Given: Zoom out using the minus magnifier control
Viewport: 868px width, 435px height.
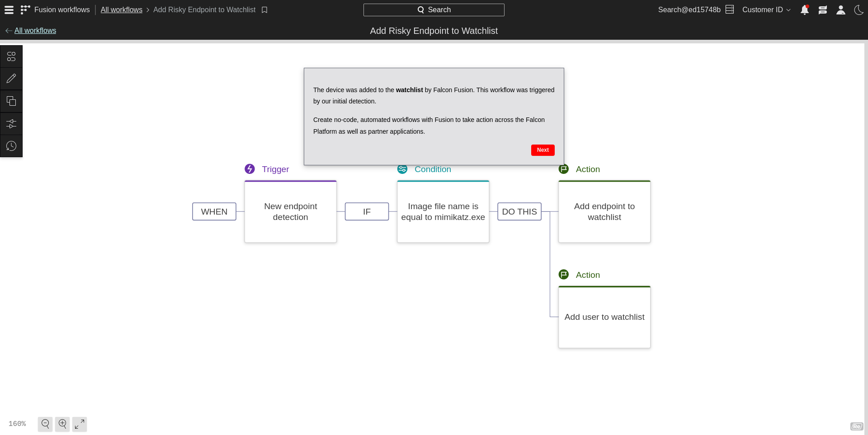Looking at the screenshot, I should (45, 424).
